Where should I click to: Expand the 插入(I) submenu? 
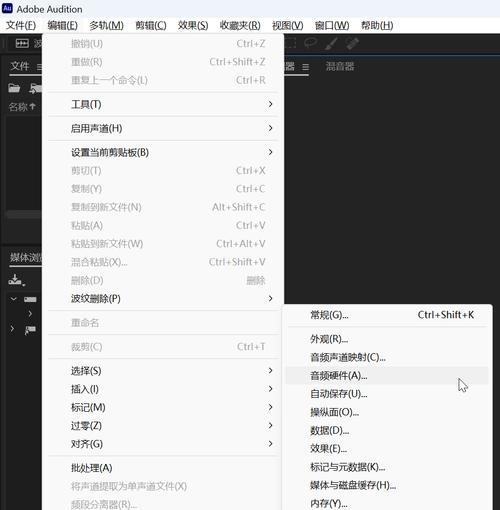(x=163, y=389)
